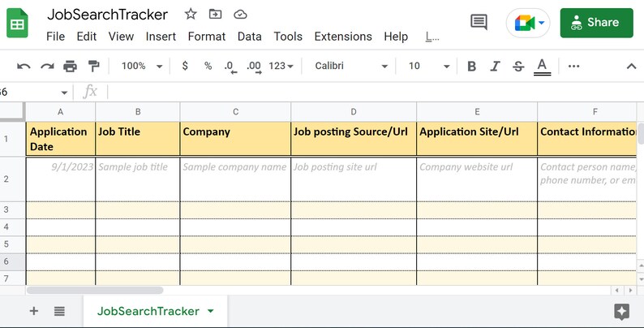The height and width of the screenshot is (328, 644).
Task: Open the Help menu
Action: [x=396, y=37]
